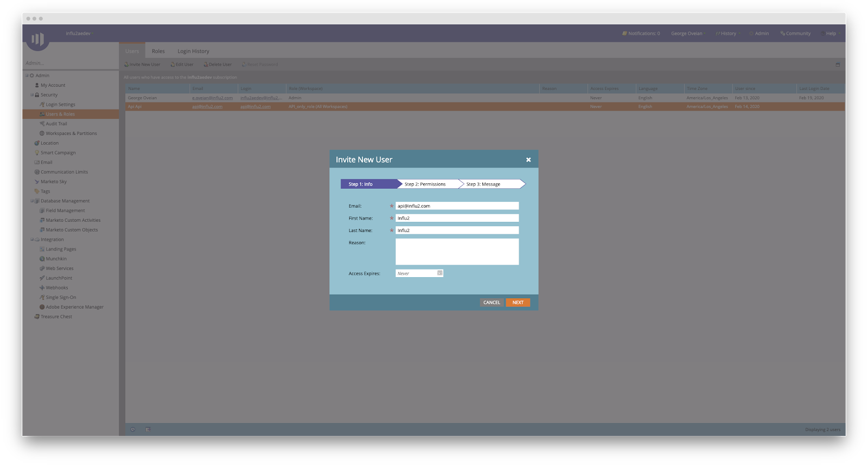Switch to the Roles tab

pyautogui.click(x=158, y=52)
